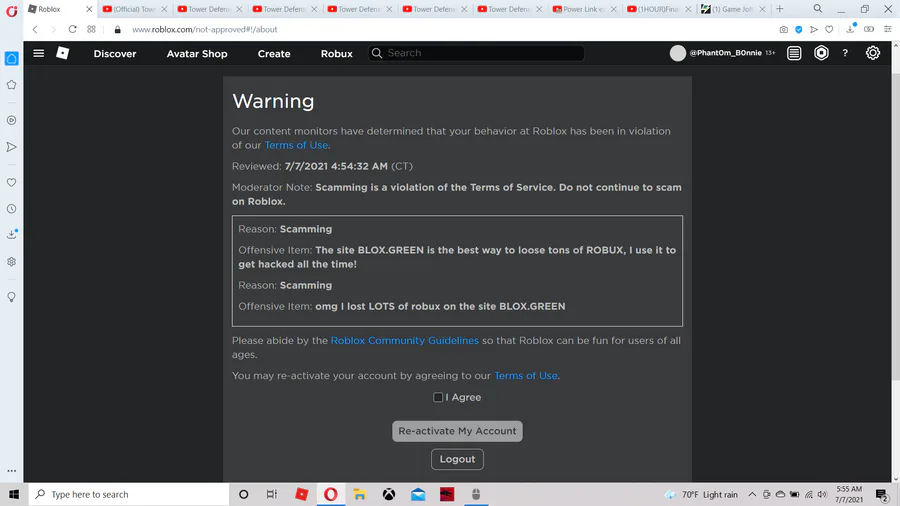Open the speed dial grid icon
This screenshot has width=900, height=506.
pos(91,29)
